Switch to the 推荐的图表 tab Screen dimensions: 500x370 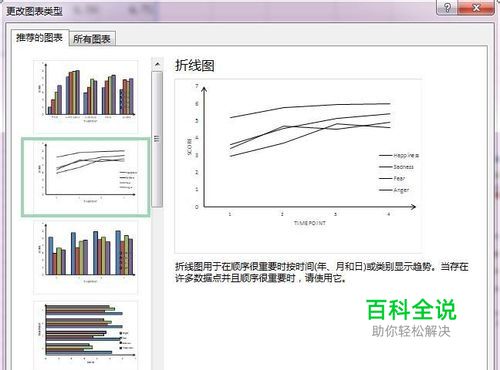point(39,38)
